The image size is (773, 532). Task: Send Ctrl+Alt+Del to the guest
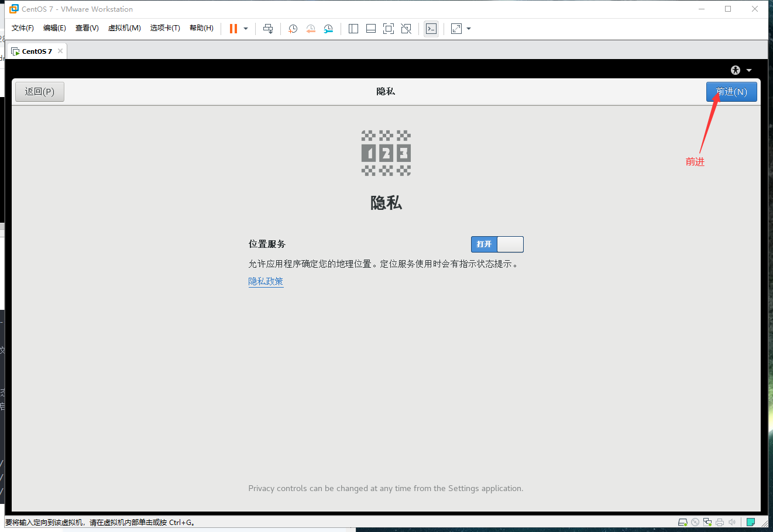(x=267, y=28)
